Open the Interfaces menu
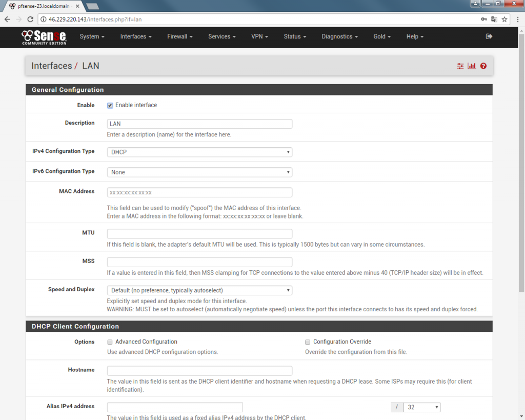The image size is (525, 420). click(136, 36)
